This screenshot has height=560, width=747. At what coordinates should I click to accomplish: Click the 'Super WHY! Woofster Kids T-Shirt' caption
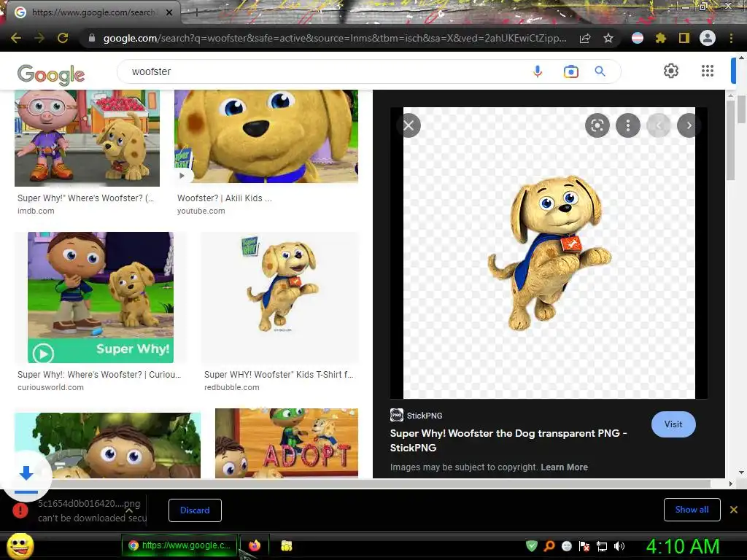tap(279, 375)
